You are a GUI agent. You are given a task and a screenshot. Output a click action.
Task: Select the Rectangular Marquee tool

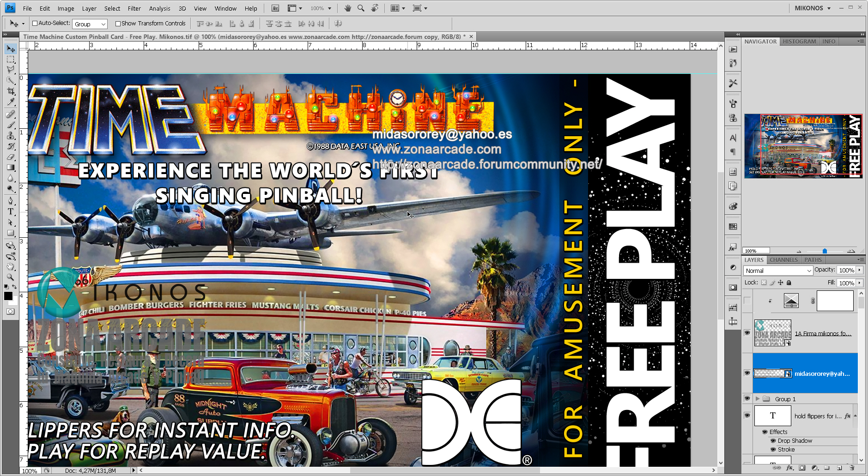coord(11,60)
